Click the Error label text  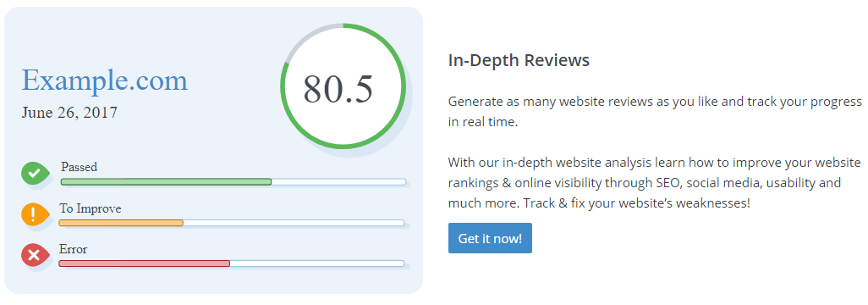point(73,250)
